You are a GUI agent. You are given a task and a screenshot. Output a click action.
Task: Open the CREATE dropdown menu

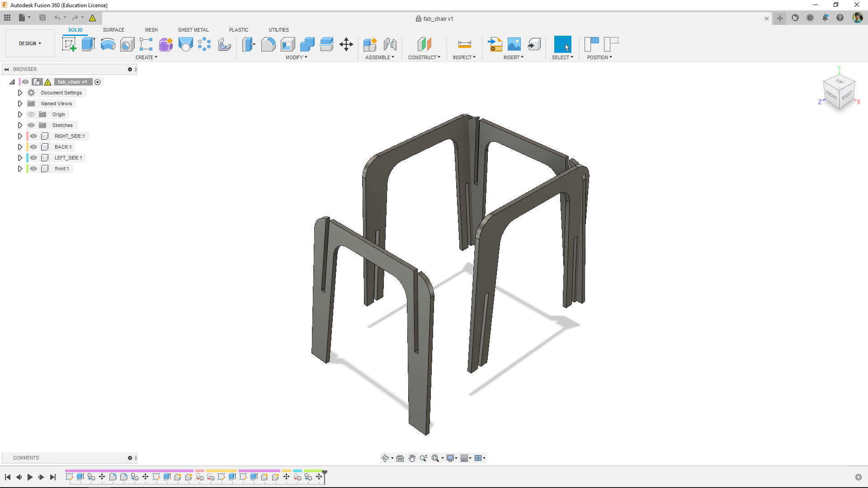[146, 57]
